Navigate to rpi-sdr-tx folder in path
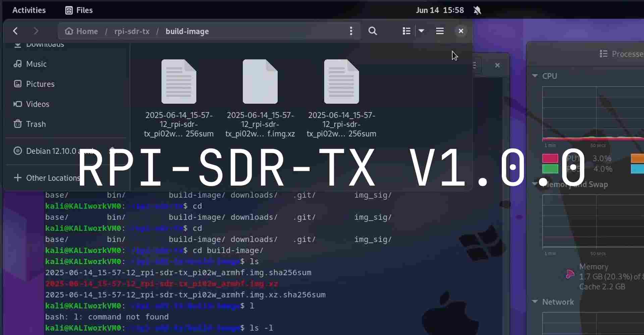The height and width of the screenshot is (335, 644). (x=132, y=31)
